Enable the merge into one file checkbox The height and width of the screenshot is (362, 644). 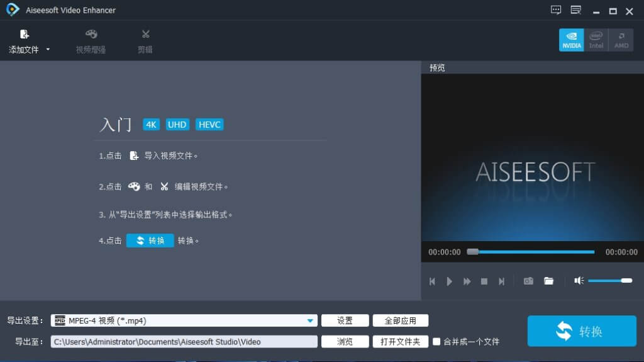point(437,342)
